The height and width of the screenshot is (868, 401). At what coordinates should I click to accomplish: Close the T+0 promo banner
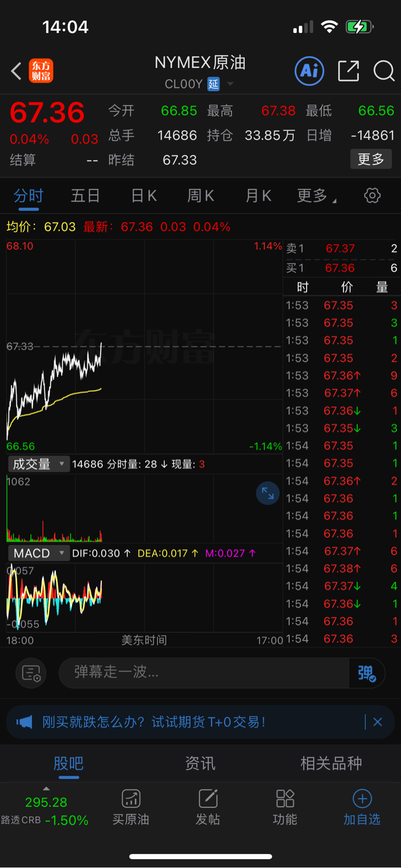point(378,722)
